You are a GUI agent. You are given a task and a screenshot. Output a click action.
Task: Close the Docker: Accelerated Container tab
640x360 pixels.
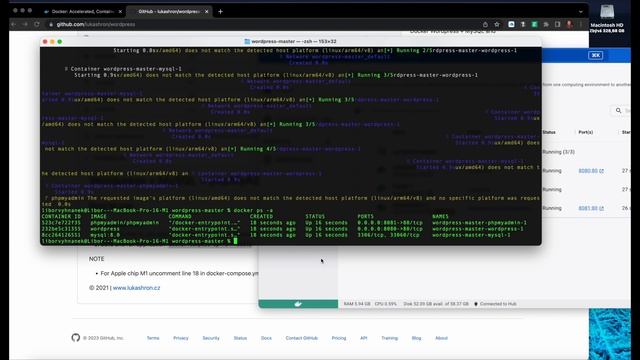120,11
